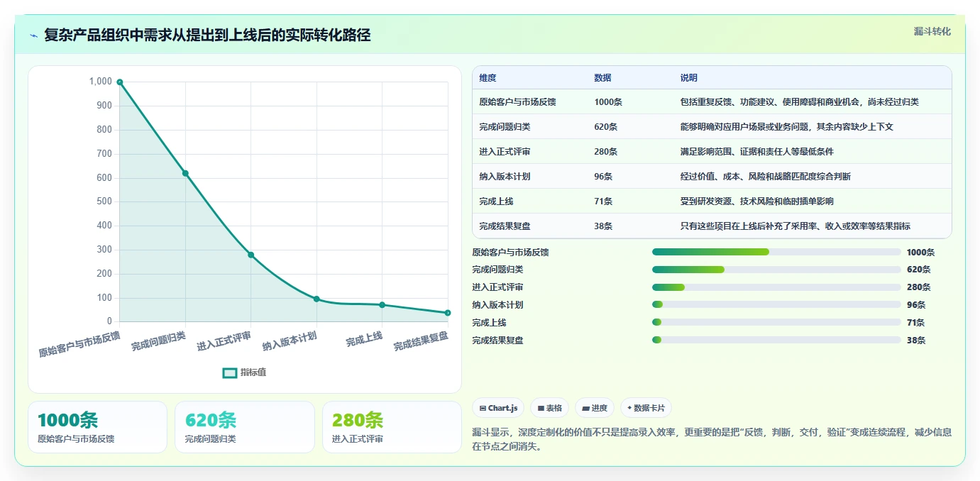Click the 纳入版本计划 progress bar
The image size is (980, 481).
coord(776,304)
